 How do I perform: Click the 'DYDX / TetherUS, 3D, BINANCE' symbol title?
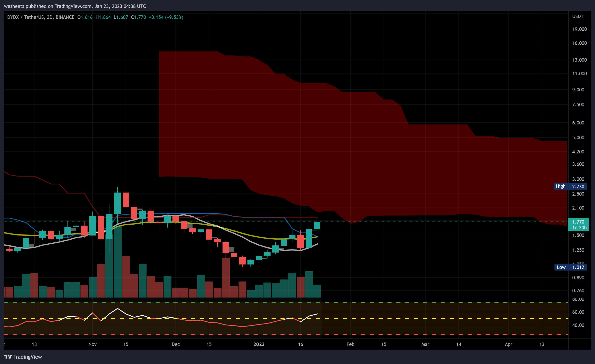(41, 17)
